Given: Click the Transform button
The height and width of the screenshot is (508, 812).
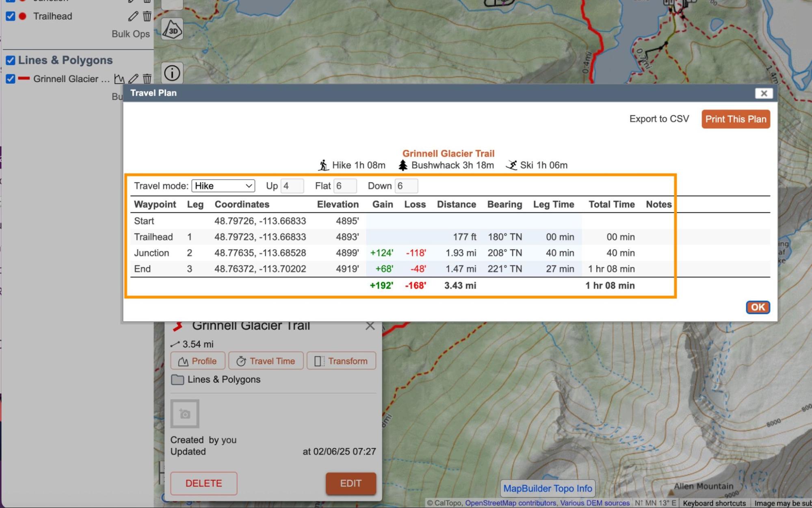Looking at the screenshot, I should click(x=341, y=361).
